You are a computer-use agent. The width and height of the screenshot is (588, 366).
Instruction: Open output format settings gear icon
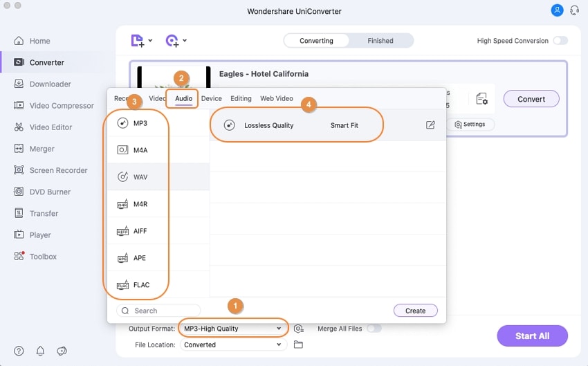coord(299,329)
